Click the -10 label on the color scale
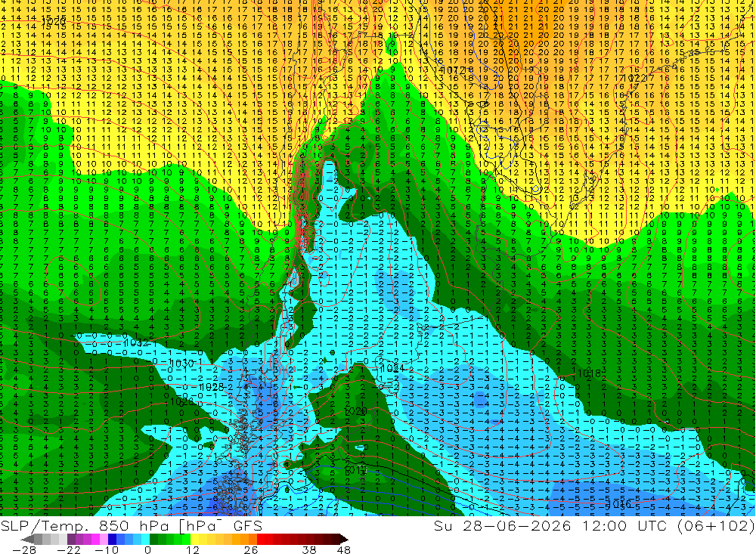756x554 pixels. 106,549
